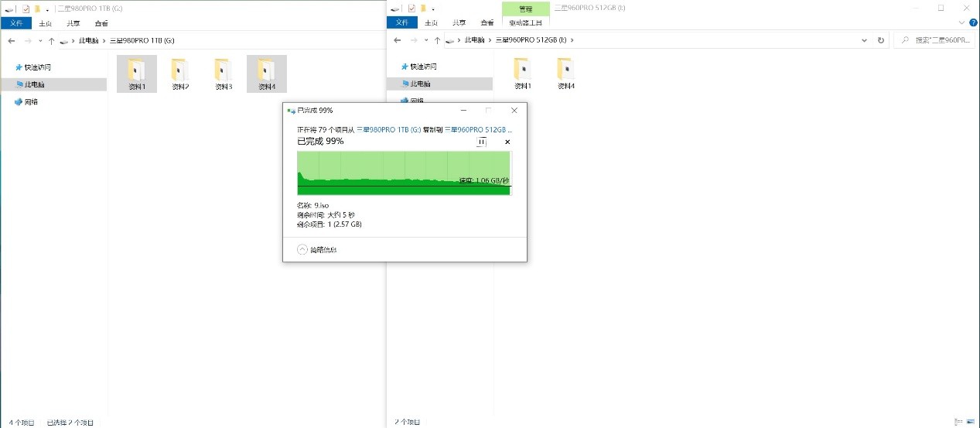This screenshot has width=980, height=428.
Task: Switch to details view in right status bar
Action: tap(959, 422)
